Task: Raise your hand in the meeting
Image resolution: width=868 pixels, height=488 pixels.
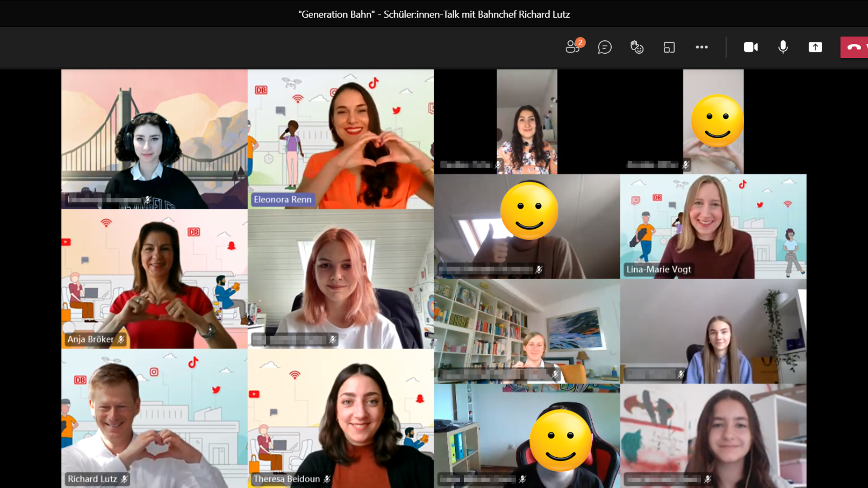Action: pyautogui.click(x=637, y=47)
